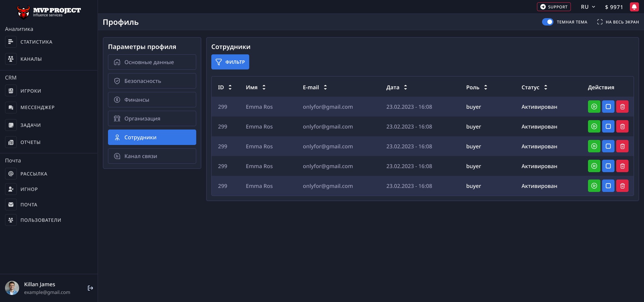
Task: Open Безопасность profile section
Action: tap(152, 81)
